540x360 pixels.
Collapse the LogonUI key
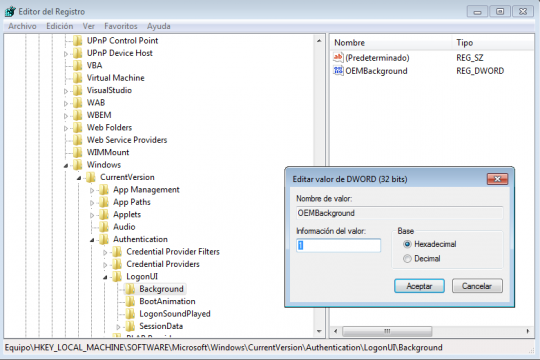pyautogui.click(x=105, y=277)
